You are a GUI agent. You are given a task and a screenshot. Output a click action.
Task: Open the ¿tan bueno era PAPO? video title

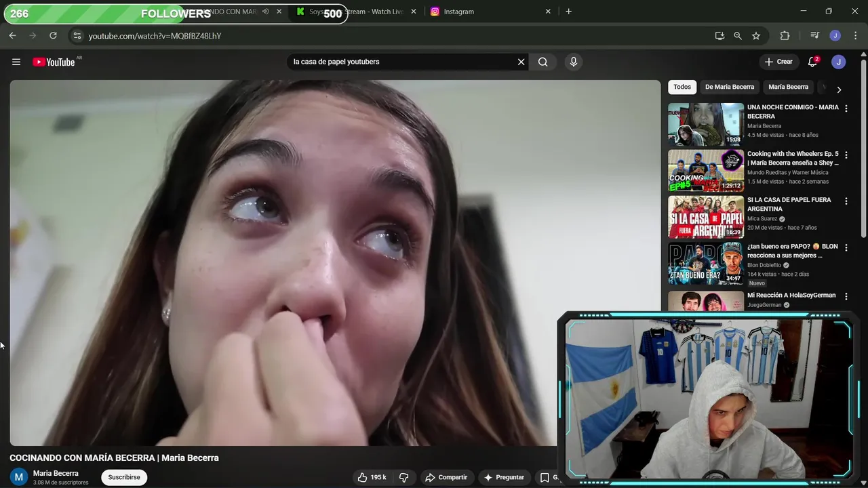pyautogui.click(x=793, y=251)
